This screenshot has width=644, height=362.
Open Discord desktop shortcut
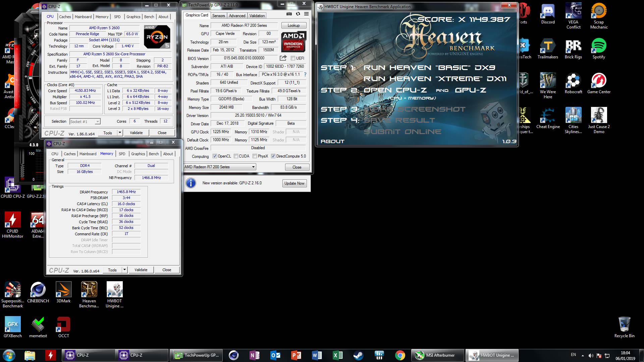click(x=548, y=14)
